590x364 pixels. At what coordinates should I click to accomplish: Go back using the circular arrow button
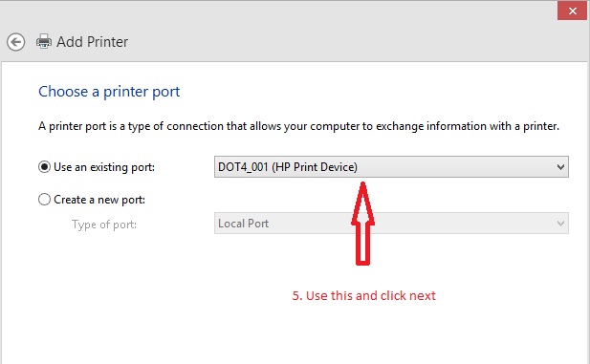(x=16, y=42)
